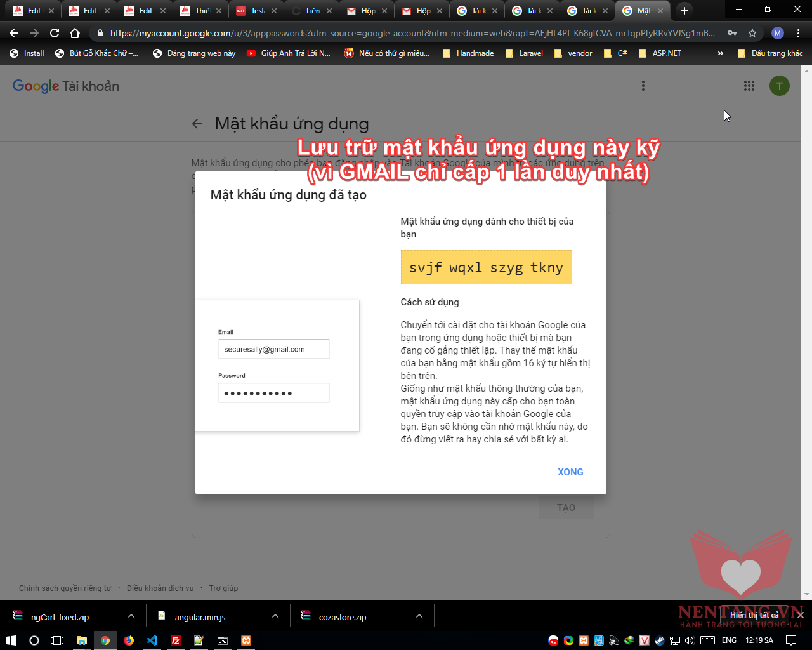Screen dimensions: 812x650
Task: Open the Laravel bookmarks folder
Action: 524,53
